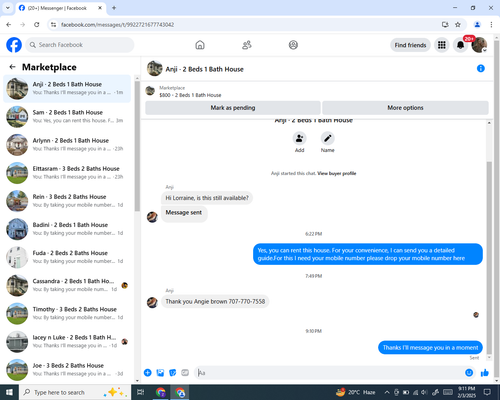The width and height of the screenshot is (500, 400).
Task: Focus the Search Facebook field
Action: 80,45
